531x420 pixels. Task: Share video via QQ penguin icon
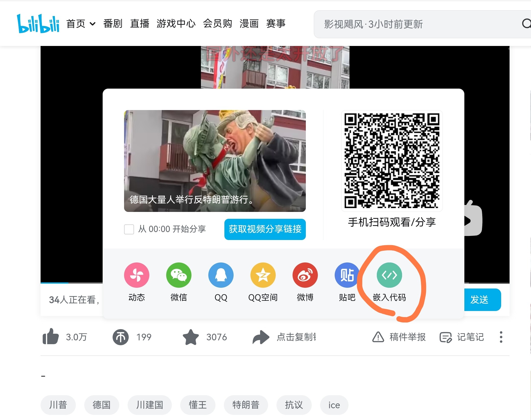(x=221, y=275)
